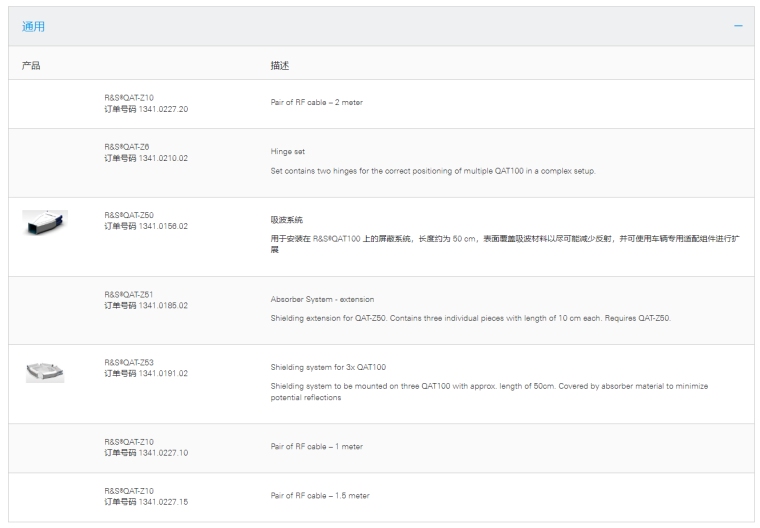
Task: Open the R&S®QAT-Z53 product name
Action: tap(130, 363)
